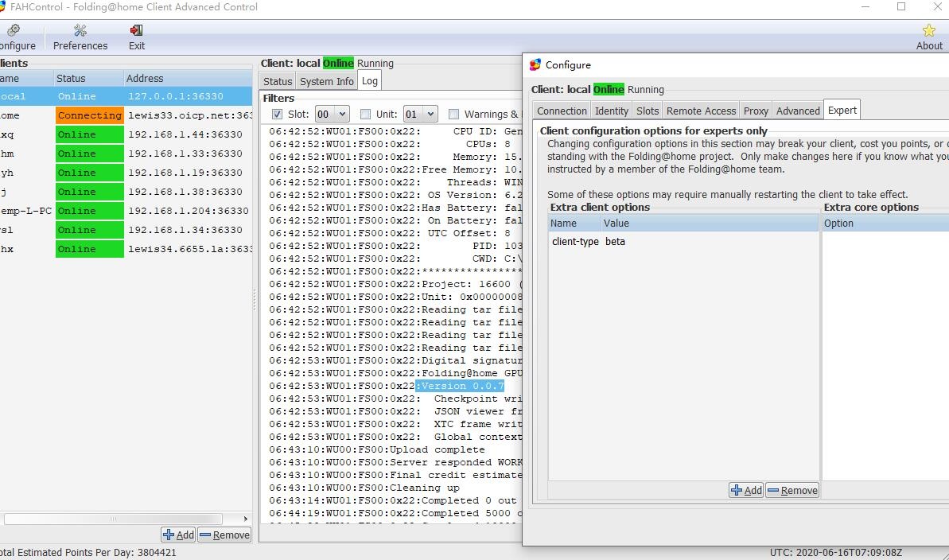
Task: Select the client at 127.0.0.1:36330
Action: (x=126, y=96)
